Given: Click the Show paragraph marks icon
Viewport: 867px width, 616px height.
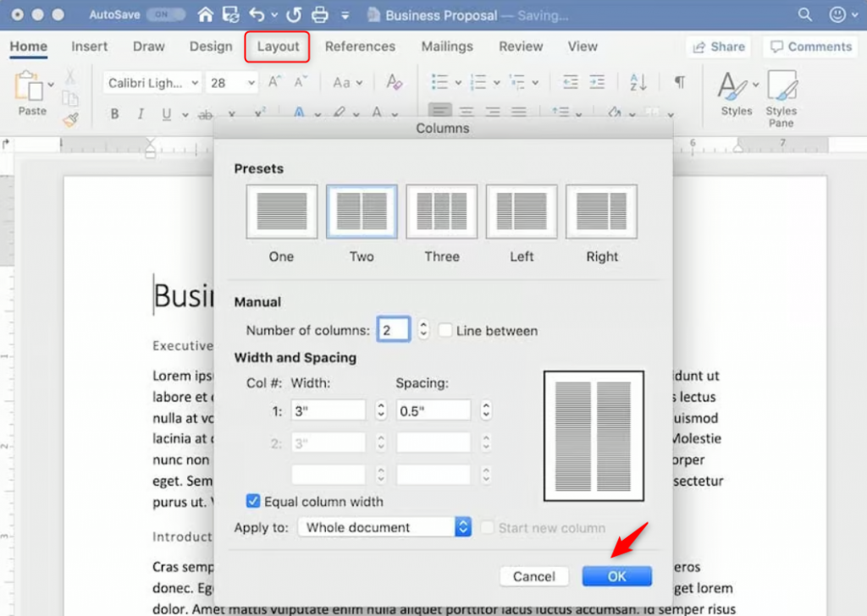Looking at the screenshot, I should click(x=679, y=82).
